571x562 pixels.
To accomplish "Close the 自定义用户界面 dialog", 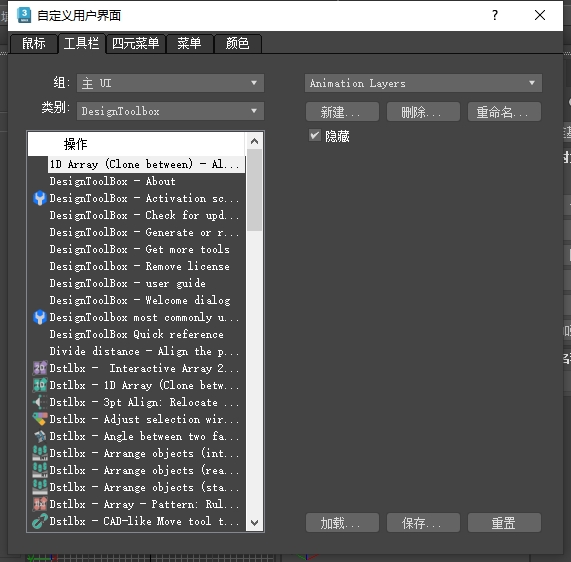I will 540,15.
